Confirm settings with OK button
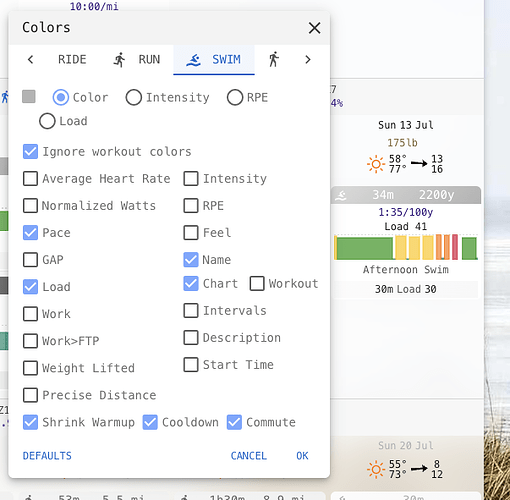Image resolution: width=510 pixels, height=500 pixels. tap(302, 456)
